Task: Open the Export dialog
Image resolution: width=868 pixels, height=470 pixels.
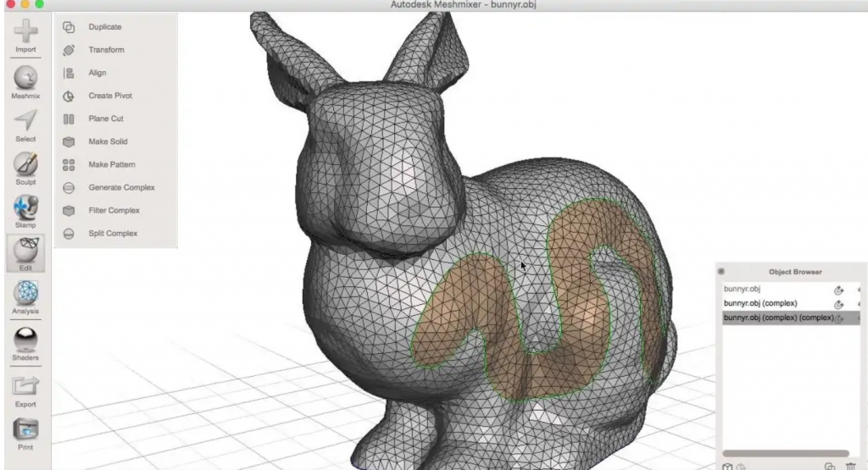Action: tap(25, 391)
